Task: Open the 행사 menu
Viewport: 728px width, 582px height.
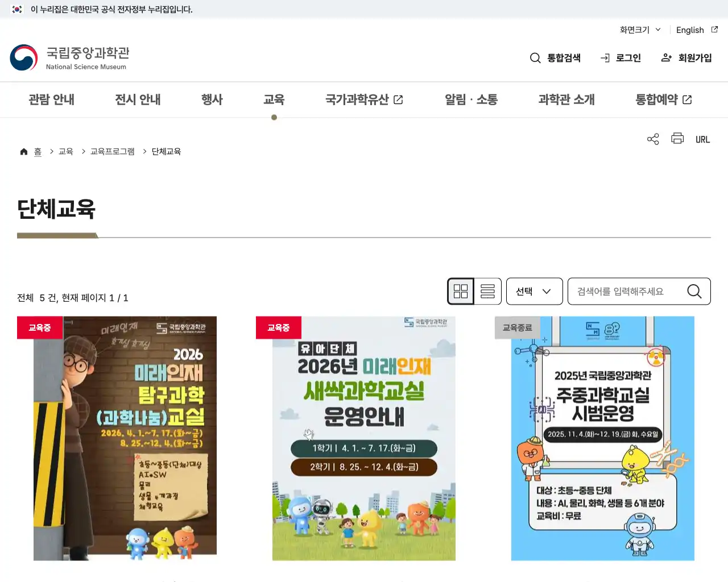Action: pyautogui.click(x=212, y=99)
